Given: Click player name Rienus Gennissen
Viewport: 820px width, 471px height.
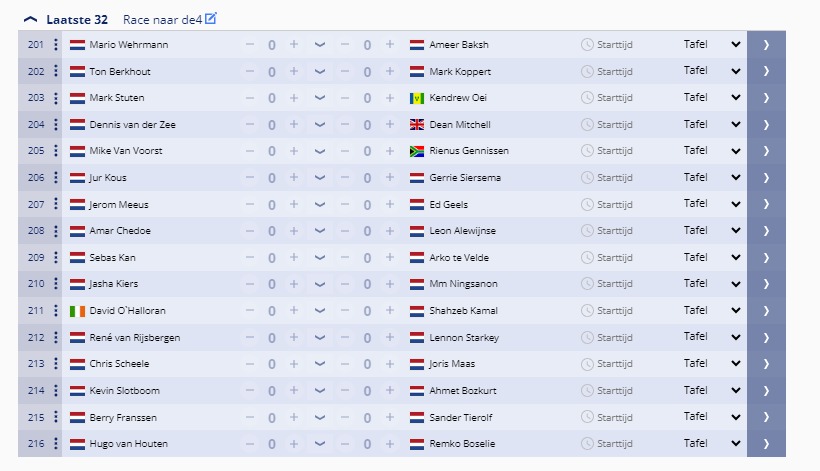Looking at the screenshot, I should [x=469, y=151].
